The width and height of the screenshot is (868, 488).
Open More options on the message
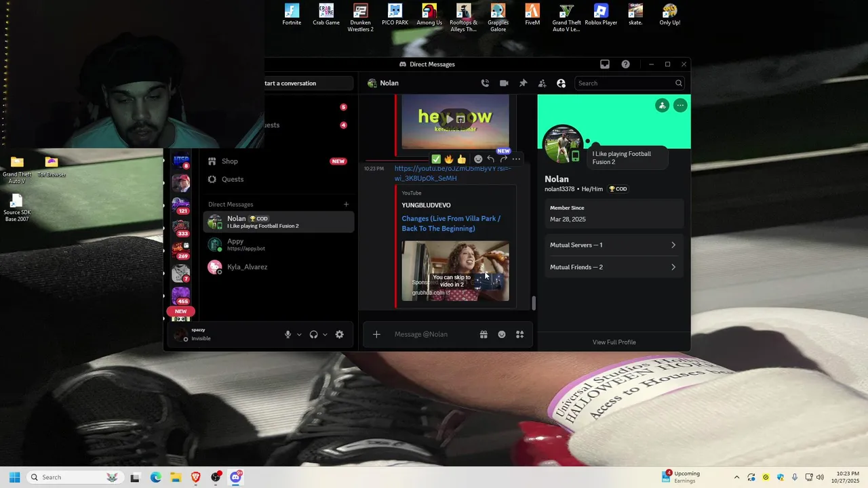tap(517, 159)
